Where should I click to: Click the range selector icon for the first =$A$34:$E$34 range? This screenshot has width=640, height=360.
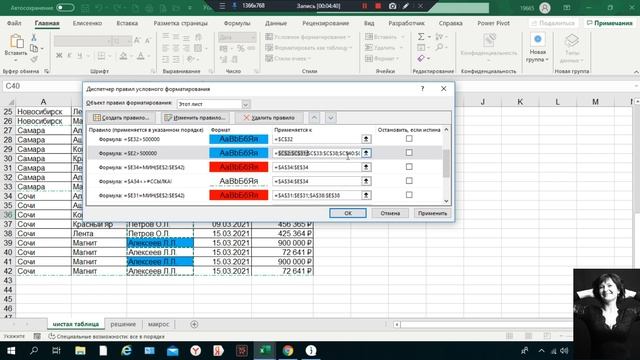tap(366, 167)
